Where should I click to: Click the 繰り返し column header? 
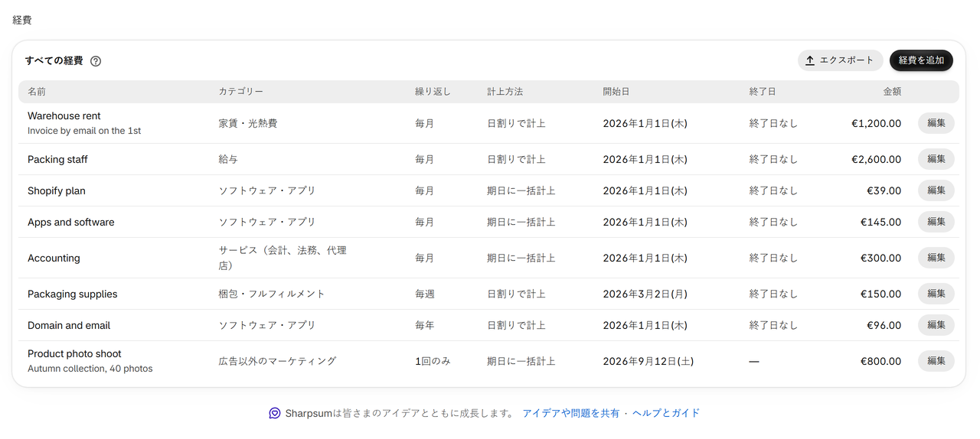433,92
